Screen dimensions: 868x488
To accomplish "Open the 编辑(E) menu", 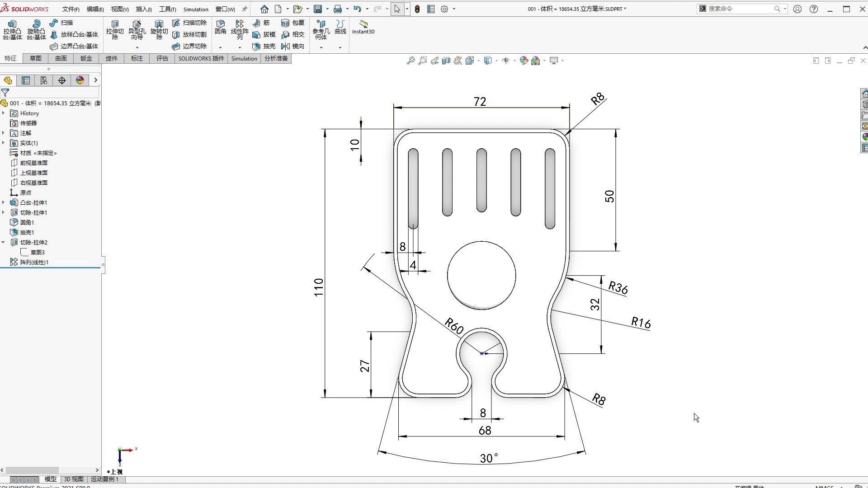I will pyautogui.click(x=95, y=9).
